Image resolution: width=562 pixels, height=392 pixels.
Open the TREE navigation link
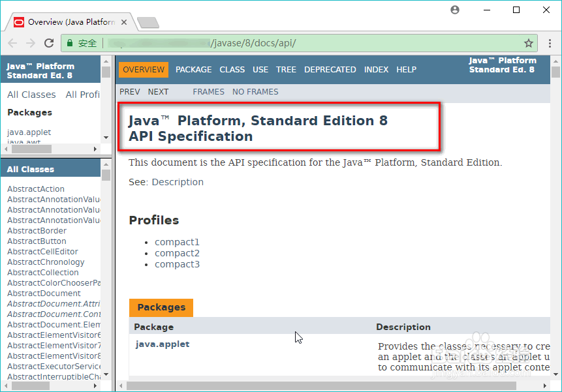pyautogui.click(x=286, y=69)
